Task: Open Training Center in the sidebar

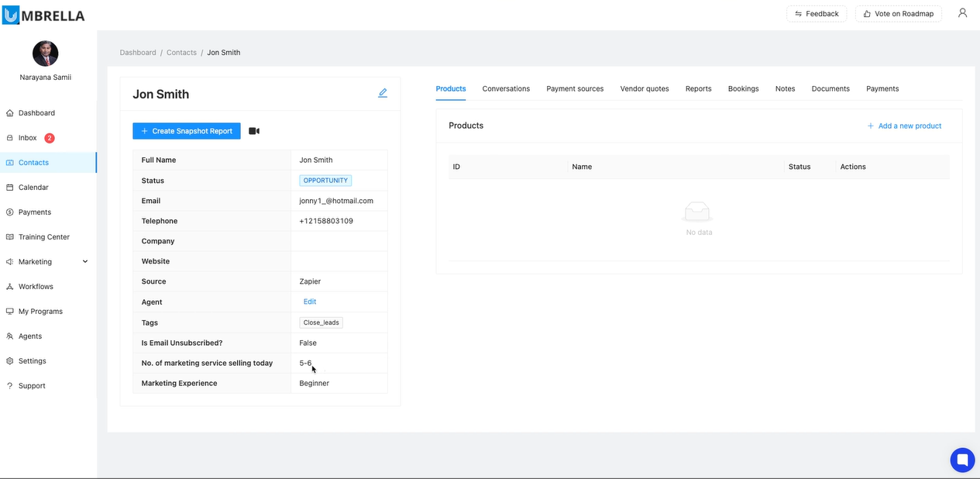Action: (48, 237)
